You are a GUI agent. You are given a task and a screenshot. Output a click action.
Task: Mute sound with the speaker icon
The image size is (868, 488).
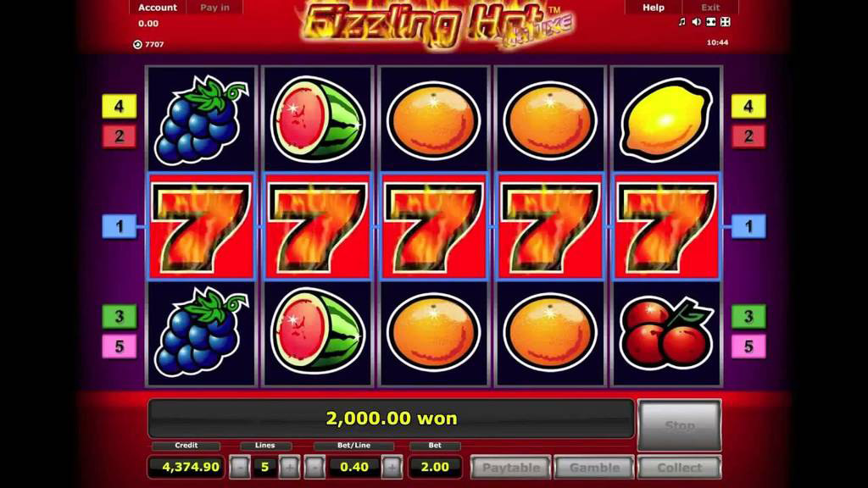pos(697,22)
